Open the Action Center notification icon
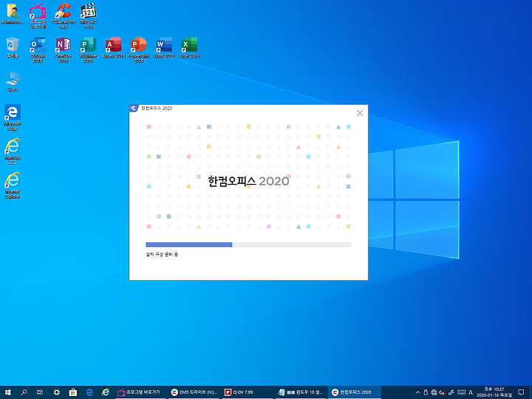532x399 pixels. click(x=522, y=392)
